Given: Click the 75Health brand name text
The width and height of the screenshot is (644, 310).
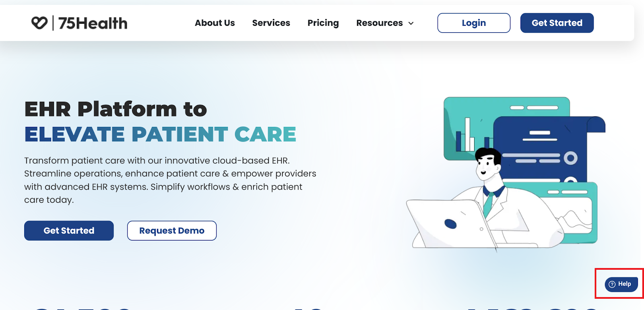Looking at the screenshot, I should [x=93, y=23].
